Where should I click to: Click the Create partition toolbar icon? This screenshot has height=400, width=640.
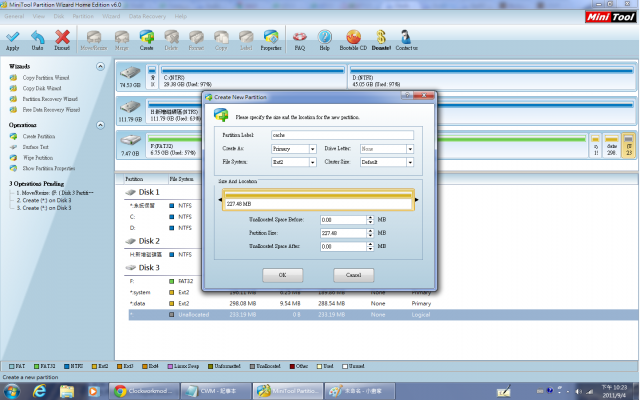point(147,37)
